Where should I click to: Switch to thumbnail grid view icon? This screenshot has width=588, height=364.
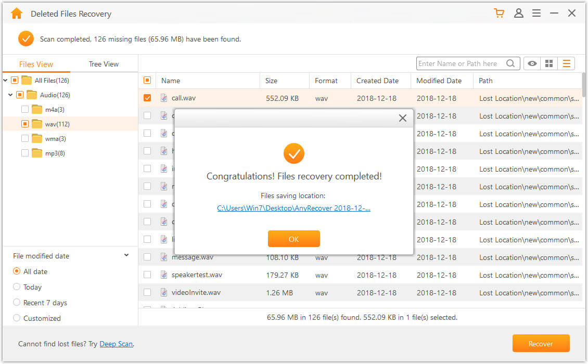click(x=549, y=63)
